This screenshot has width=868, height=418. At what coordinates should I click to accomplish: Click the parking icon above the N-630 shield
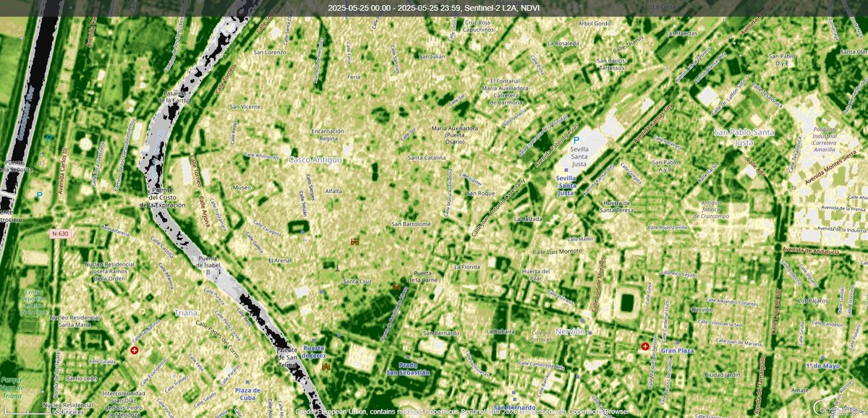coord(38,195)
